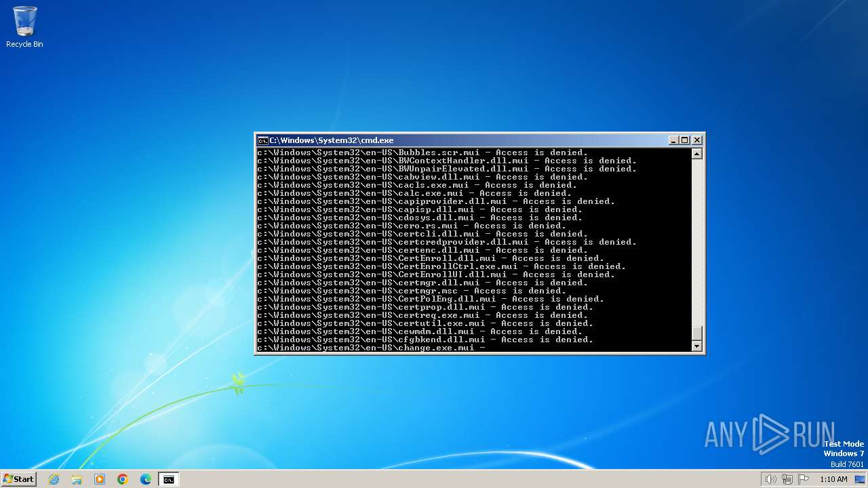Click the certreq.exe.mui output line
Screen dimensions: 868x488
pos(422,315)
